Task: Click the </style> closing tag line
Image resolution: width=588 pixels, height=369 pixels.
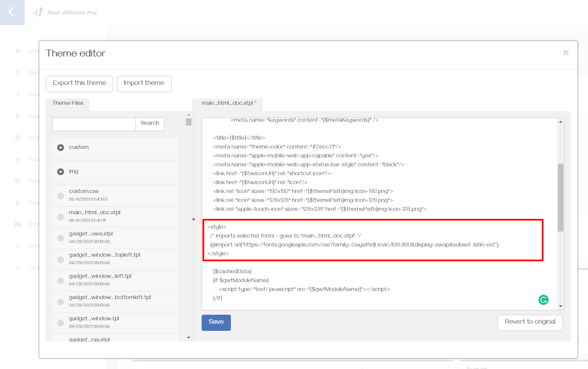Action: 218,254
